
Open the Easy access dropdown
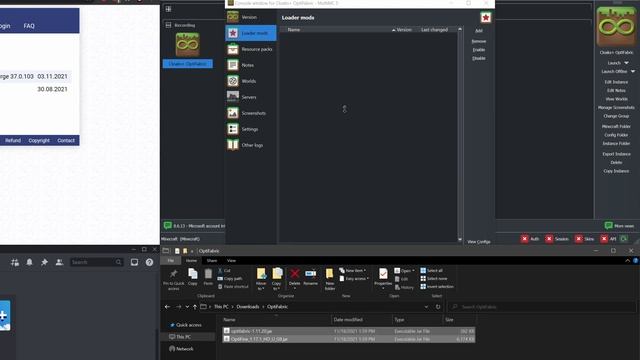(x=354, y=278)
